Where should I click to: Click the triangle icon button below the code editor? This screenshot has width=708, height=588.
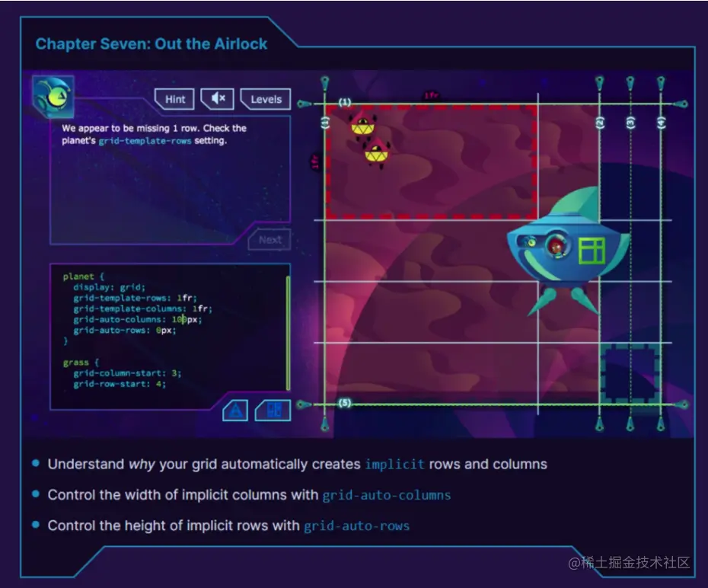[235, 410]
